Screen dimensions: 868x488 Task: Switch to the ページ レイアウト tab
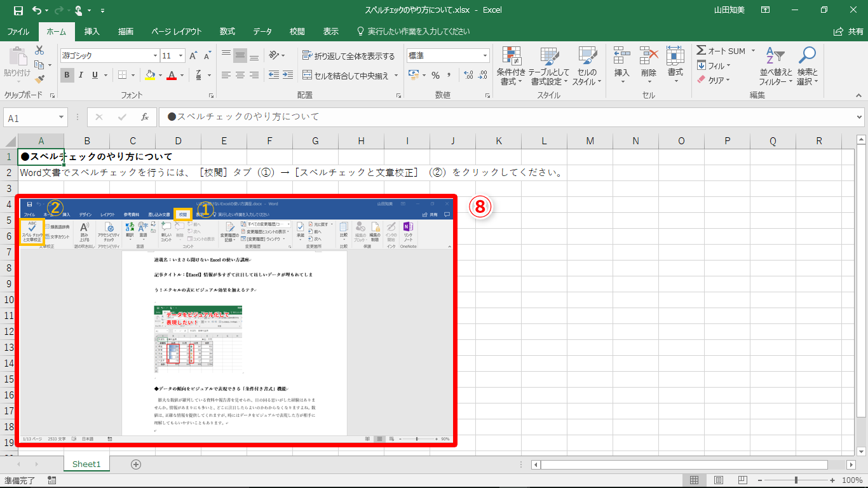(x=177, y=31)
